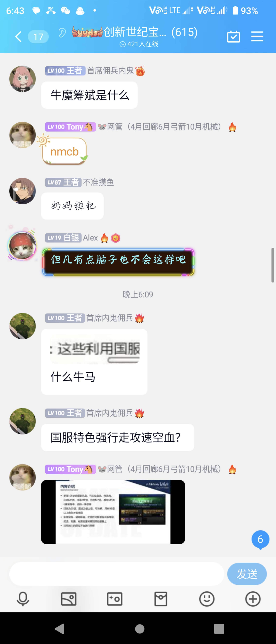
Task: Tap the microphone voice input icon
Action: pyautogui.click(x=23, y=599)
